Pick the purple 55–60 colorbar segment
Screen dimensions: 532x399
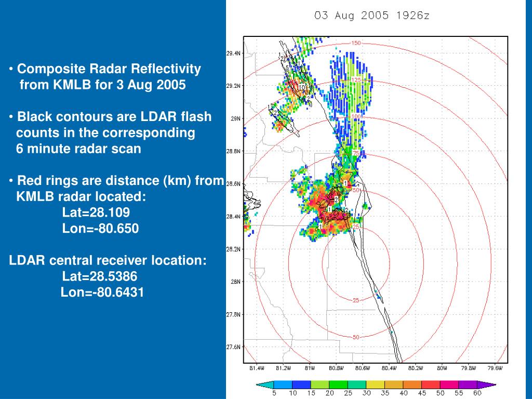click(x=468, y=384)
